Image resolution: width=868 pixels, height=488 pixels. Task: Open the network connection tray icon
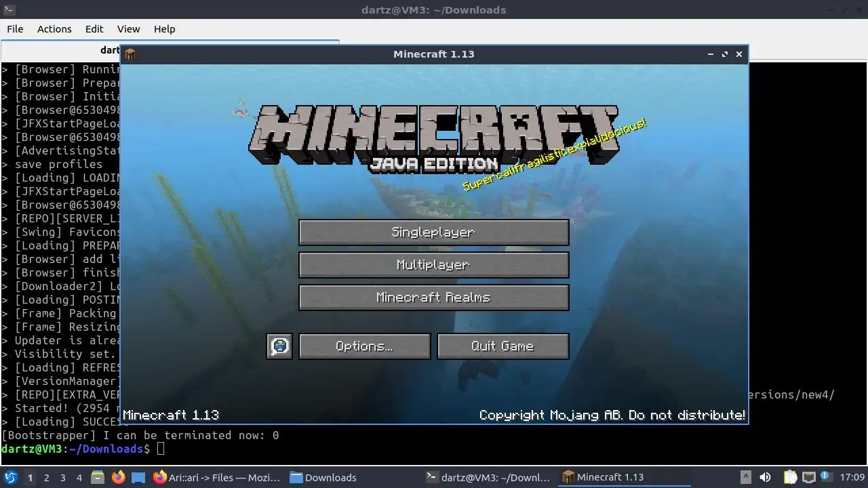(809, 477)
